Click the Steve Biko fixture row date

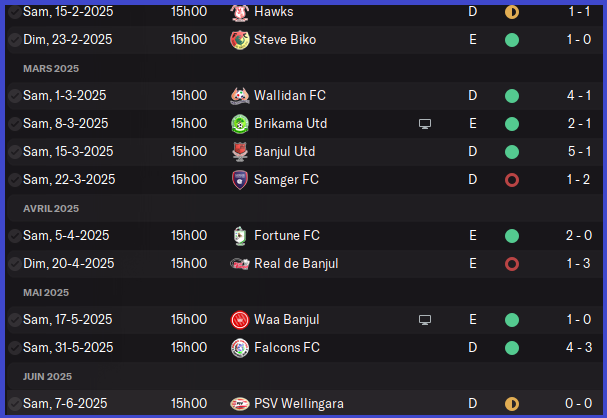(68, 40)
